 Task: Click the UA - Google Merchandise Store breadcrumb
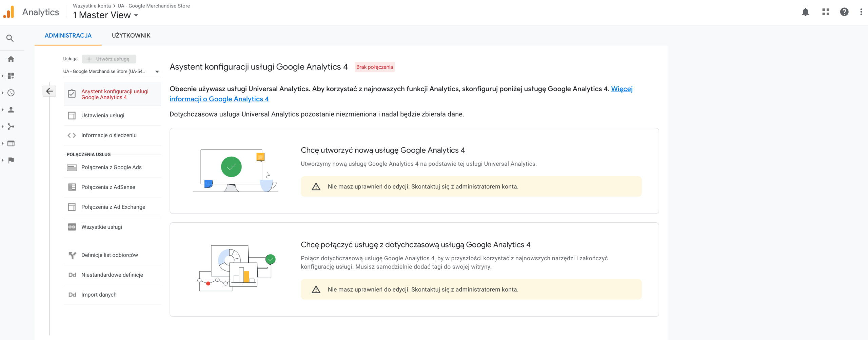click(154, 6)
